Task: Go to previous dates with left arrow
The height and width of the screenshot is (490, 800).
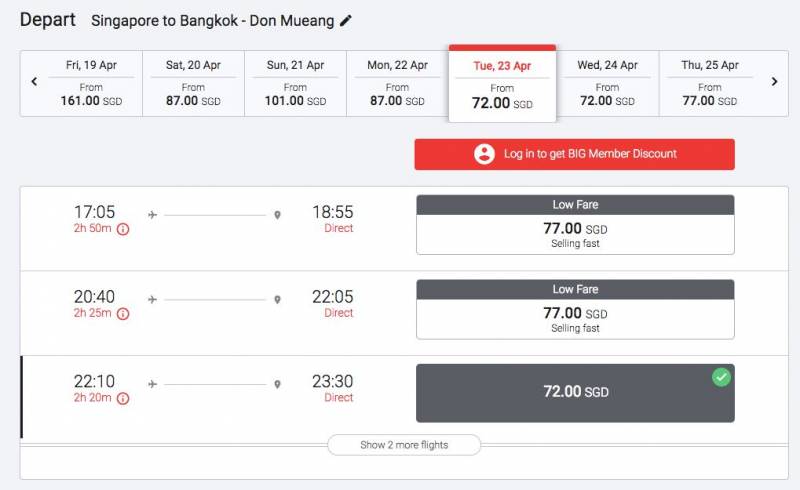Action: 34,82
